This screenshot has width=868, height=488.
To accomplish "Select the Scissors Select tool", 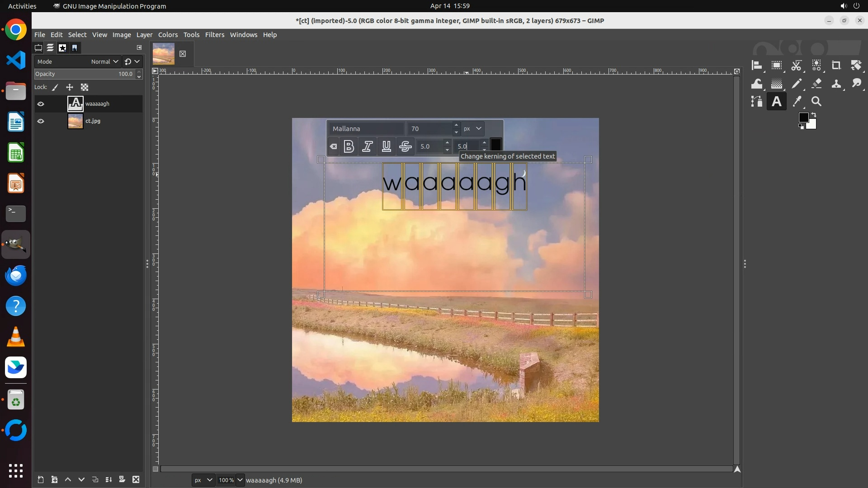I will [x=796, y=66].
